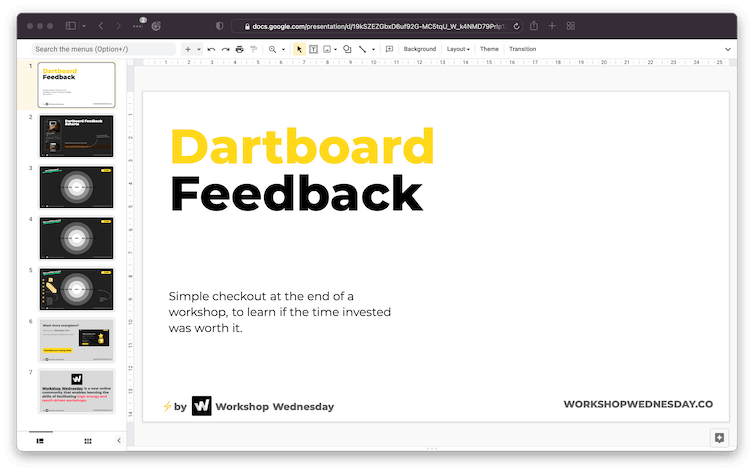Click the Safari Share icon

(x=534, y=25)
